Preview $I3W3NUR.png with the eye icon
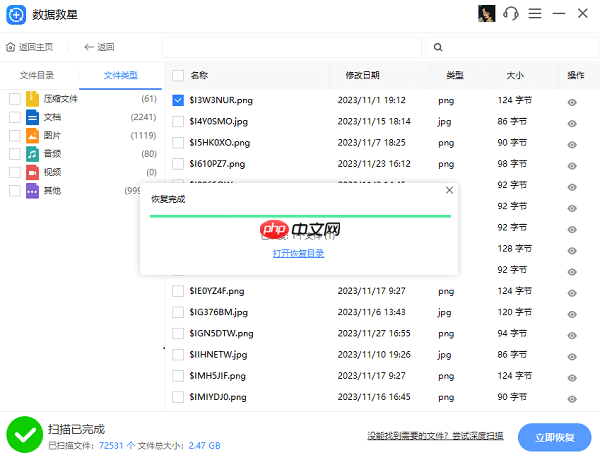 572,102
